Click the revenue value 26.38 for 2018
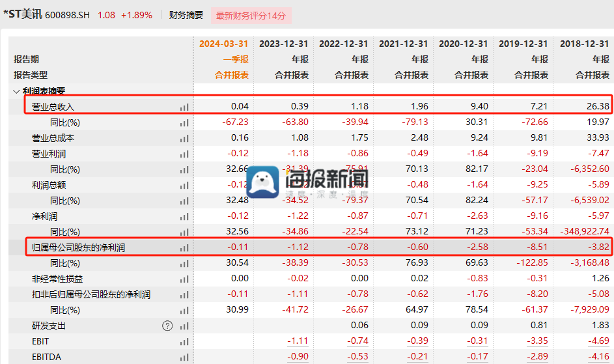 click(598, 106)
